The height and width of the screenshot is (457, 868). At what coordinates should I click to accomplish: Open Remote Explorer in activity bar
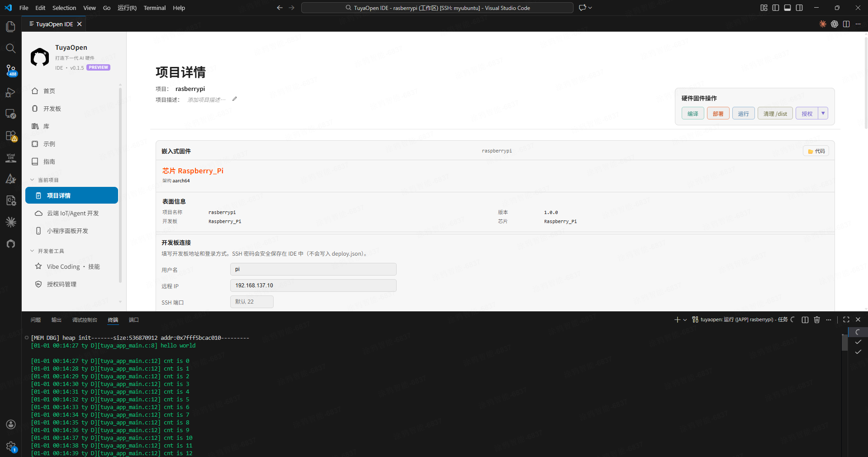click(10, 114)
